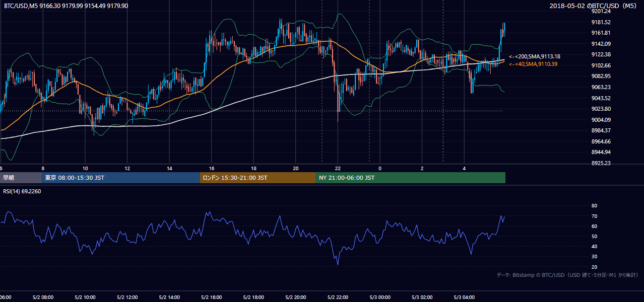The height and width of the screenshot is (302, 644).
Task: Click price axis label 9181.52
Action: 601,22
